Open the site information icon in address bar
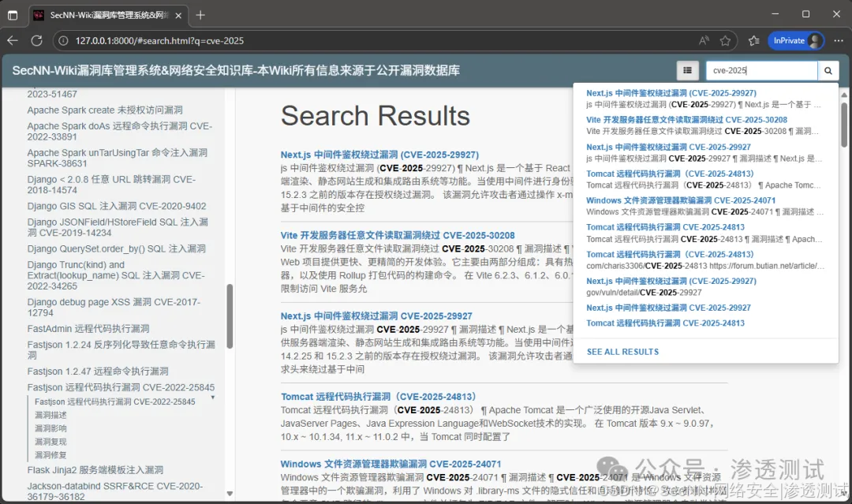Viewport: 852px width, 504px height. pyautogui.click(x=64, y=41)
